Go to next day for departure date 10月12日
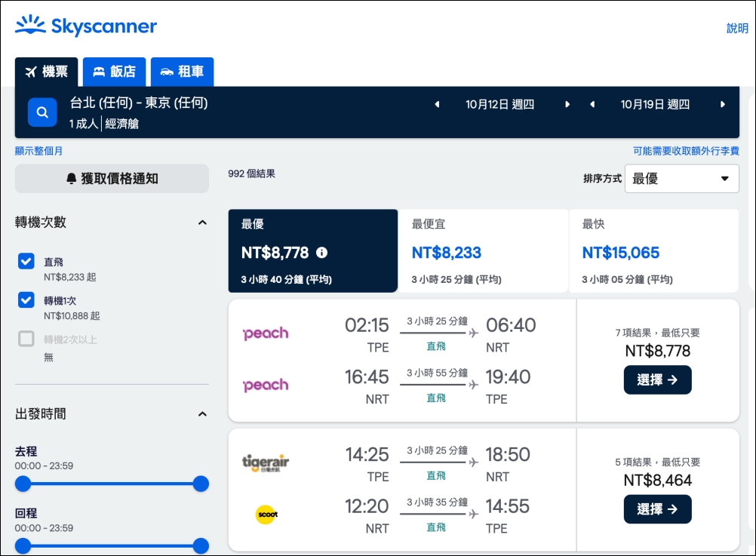Image resolution: width=756 pixels, height=556 pixels. pos(567,104)
